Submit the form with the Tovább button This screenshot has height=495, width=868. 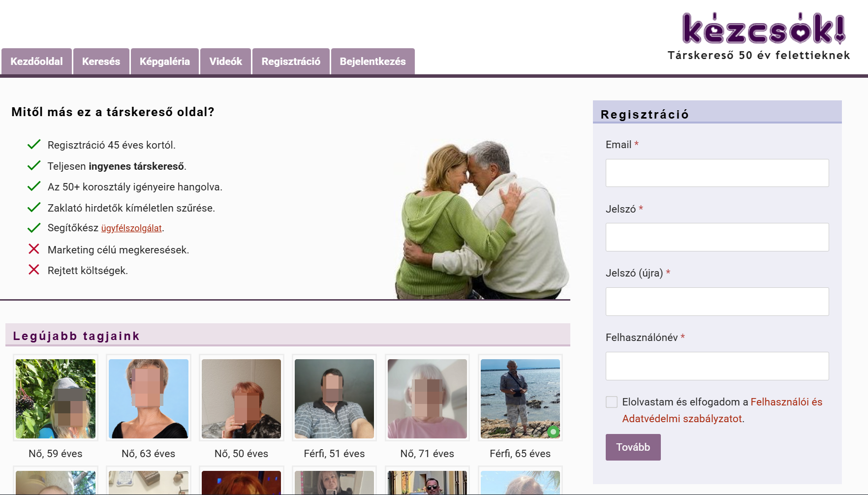pos(633,447)
